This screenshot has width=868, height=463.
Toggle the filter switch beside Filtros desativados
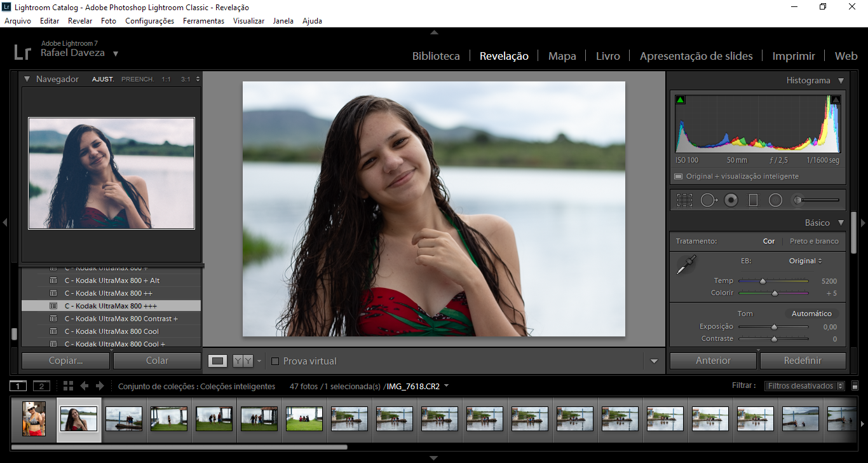pos(855,386)
